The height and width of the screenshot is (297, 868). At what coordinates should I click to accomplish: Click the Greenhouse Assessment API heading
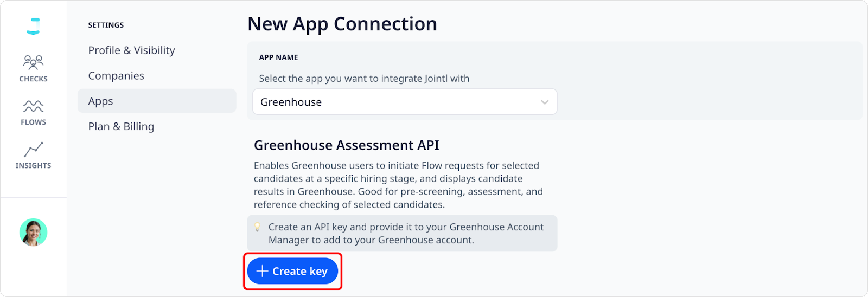pyautogui.click(x=347, y=145)
